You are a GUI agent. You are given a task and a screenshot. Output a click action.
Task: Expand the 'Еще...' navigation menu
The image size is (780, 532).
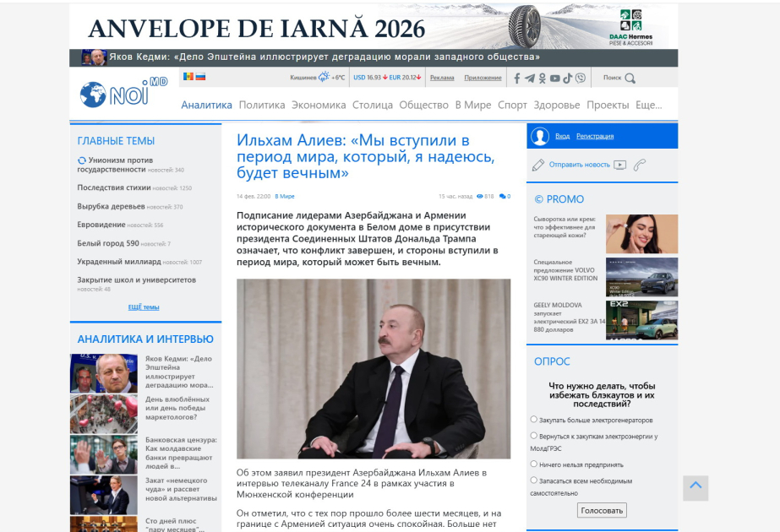[x=648, y=105]
